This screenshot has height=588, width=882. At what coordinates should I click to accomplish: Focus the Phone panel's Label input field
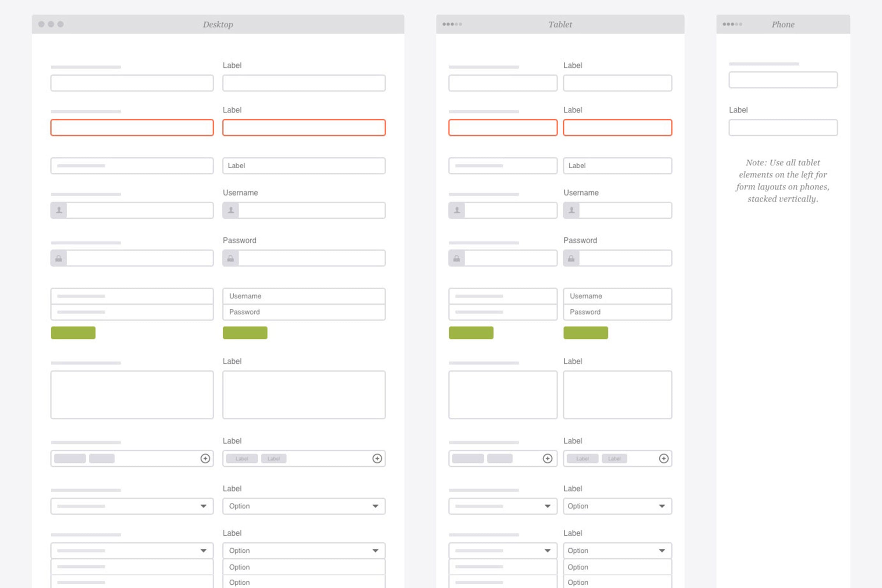(x=783, y=128)
